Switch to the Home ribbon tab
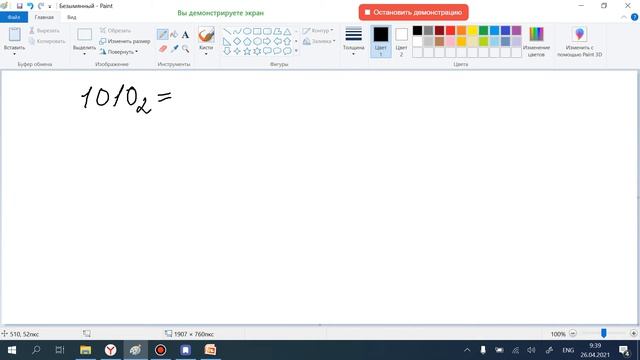The image size is (640, 360). click(44, 17)
